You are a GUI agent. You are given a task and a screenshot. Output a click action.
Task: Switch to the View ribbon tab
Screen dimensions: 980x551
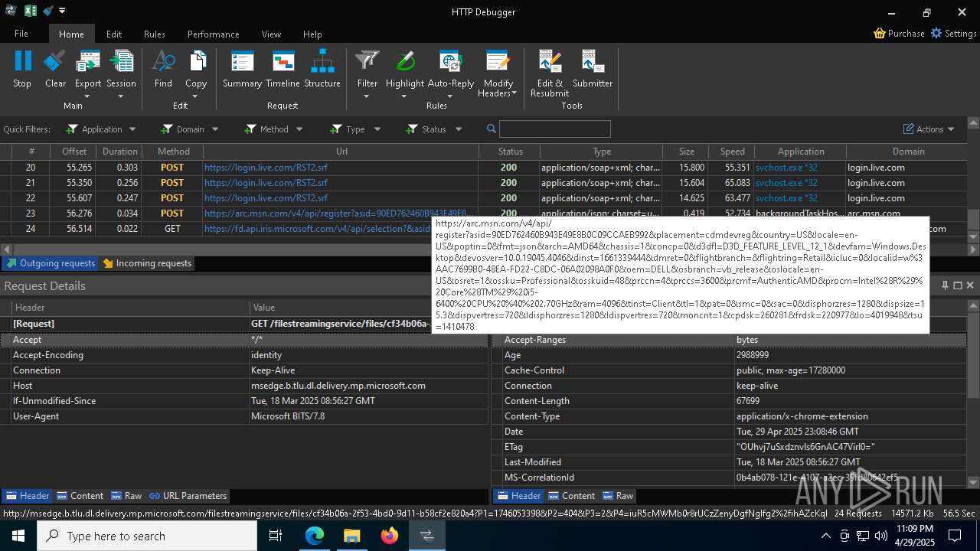click(x=271, y=34)
